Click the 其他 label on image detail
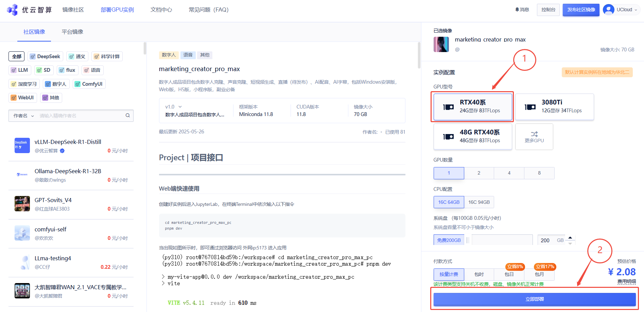The width and height of the screenshot is (644, 312). tap(205, 55)
